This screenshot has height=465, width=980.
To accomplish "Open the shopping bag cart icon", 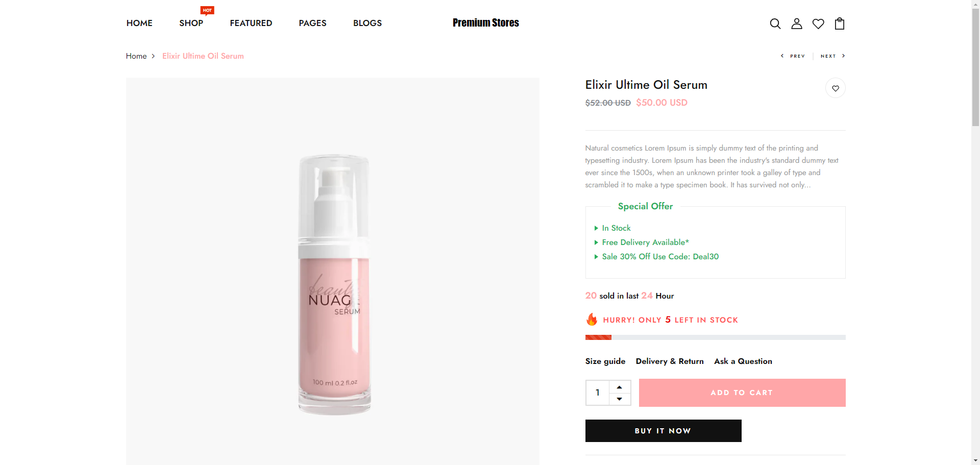I will coord(839,23).
